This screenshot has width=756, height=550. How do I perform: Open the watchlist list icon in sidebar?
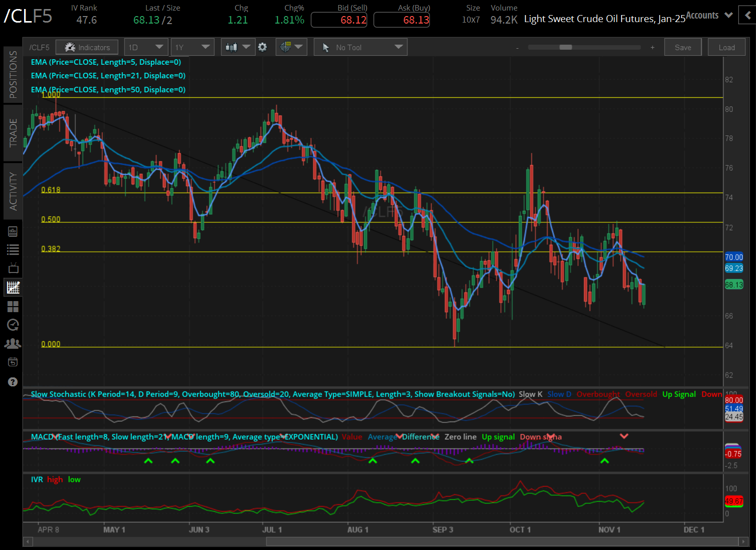[x=13, y=249]
